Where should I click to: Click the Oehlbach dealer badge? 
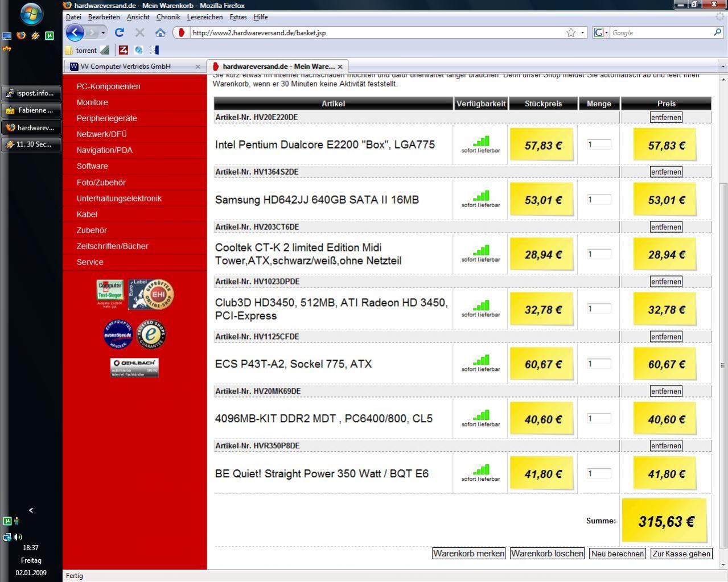pos(134,368)
